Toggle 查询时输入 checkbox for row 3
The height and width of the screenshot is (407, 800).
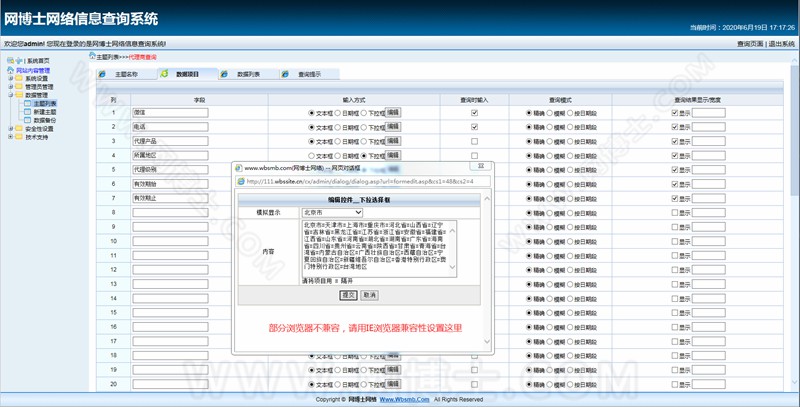pos(474,141)
